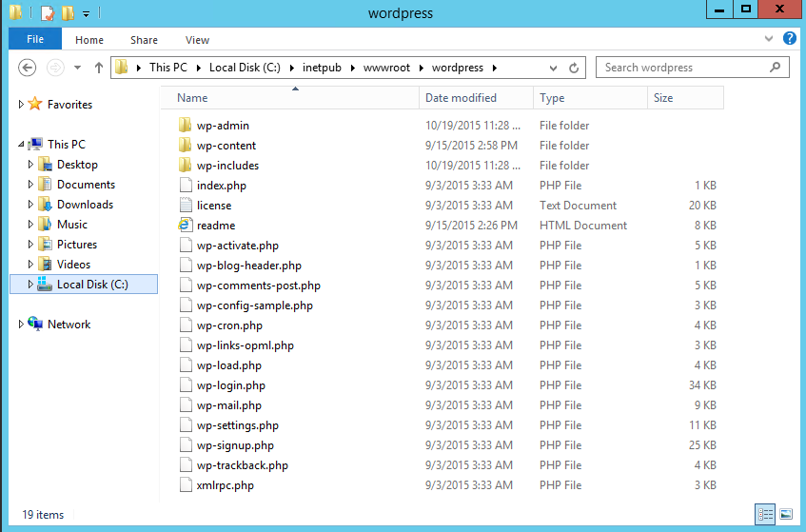The height and width of the screenshot is (532, 806).
Task: Click the Up one level arrow
Action: coord(99,69)
